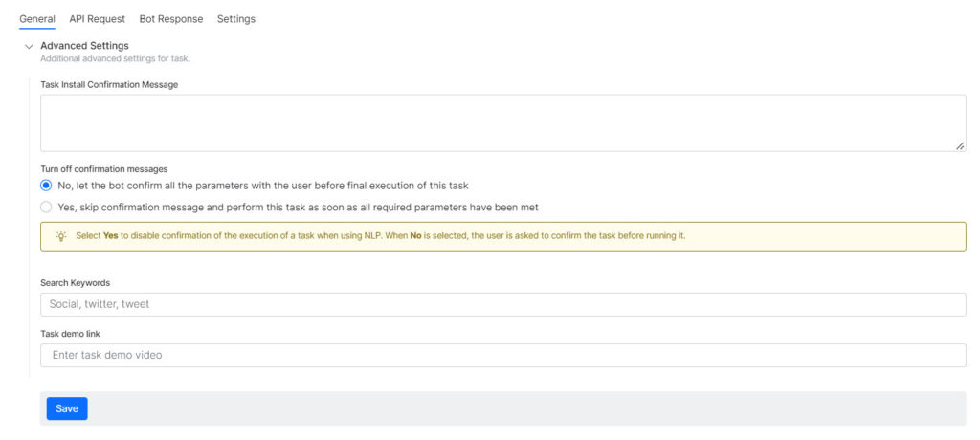Open the Settings tab
Image resolution: width=980 pixels, height=440 pixels.
236,18
